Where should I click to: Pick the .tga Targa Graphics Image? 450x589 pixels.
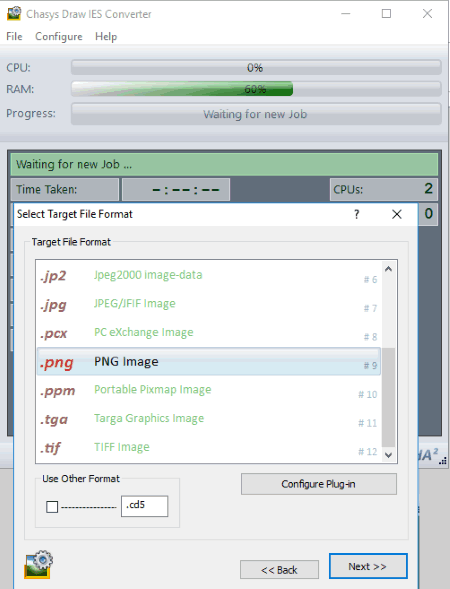tap(209, 419)
